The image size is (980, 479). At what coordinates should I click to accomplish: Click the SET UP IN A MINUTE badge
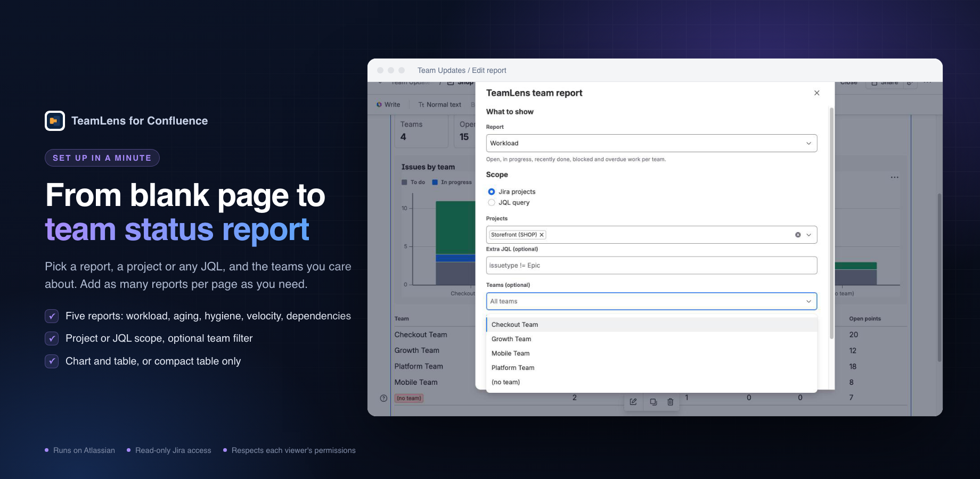[102, 158]
